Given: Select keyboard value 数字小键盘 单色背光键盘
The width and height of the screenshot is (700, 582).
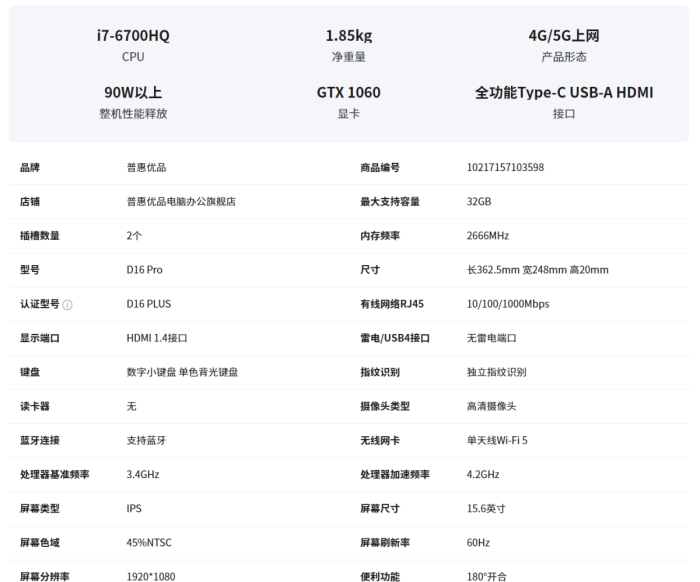Looking at the screenshot, I should [x=182, y=372].
